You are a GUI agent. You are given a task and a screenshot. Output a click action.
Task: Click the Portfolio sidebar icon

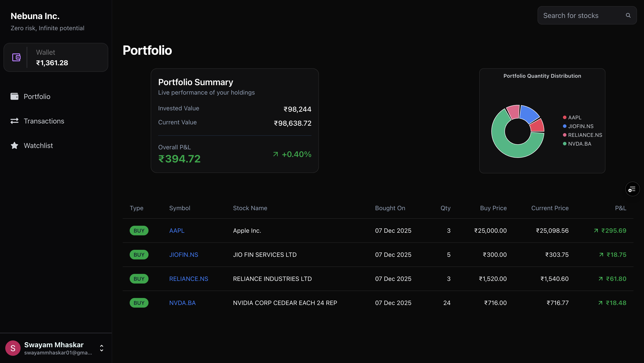click(14, 96)
